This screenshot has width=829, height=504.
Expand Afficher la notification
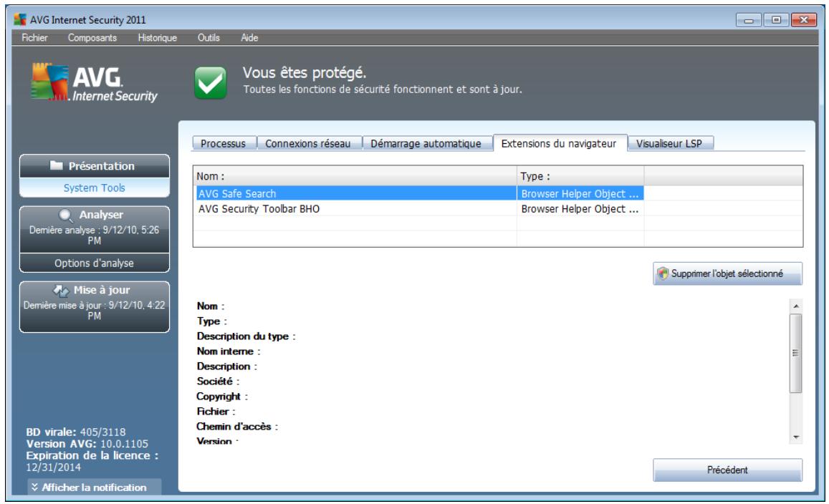94,487
